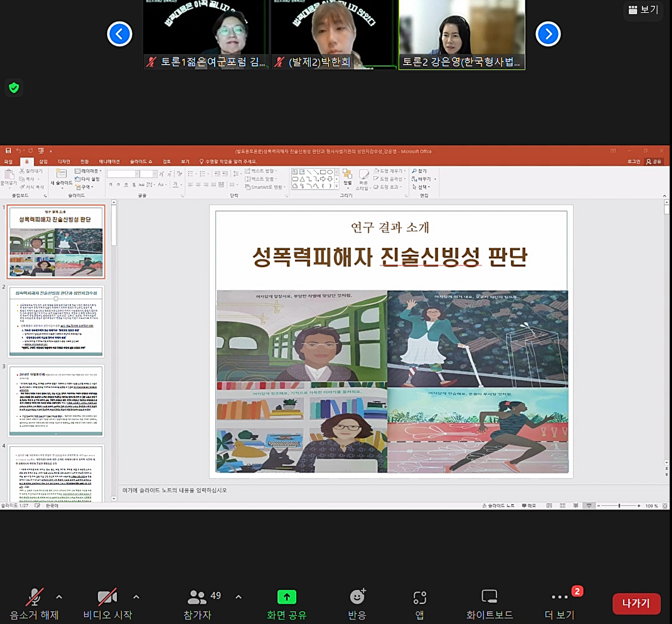672x624 pixels.
Task: Switch to the 디자인 design tab
Action: point(64,162)
